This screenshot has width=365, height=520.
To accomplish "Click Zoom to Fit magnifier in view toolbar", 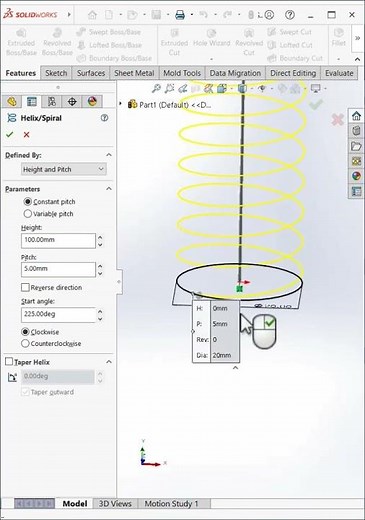I will click(156, 89).
